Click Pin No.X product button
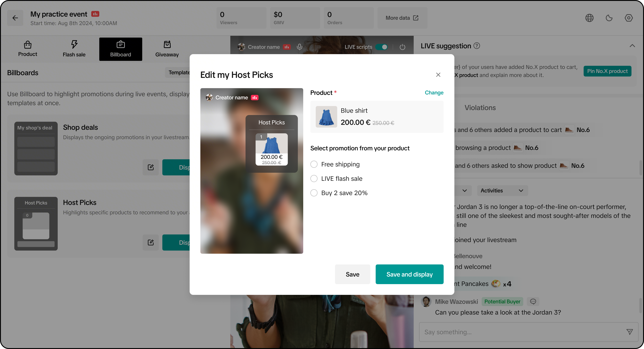 click(607, 71)
